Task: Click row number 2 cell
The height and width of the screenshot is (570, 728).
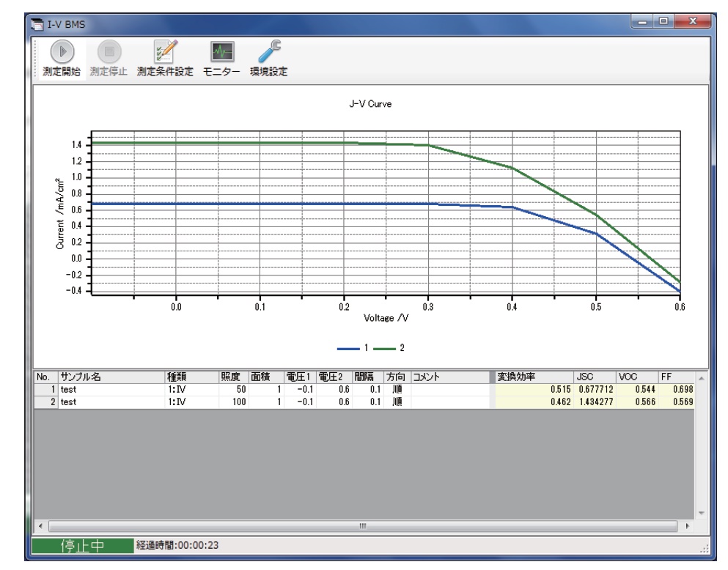Action: tap(46, 402)
